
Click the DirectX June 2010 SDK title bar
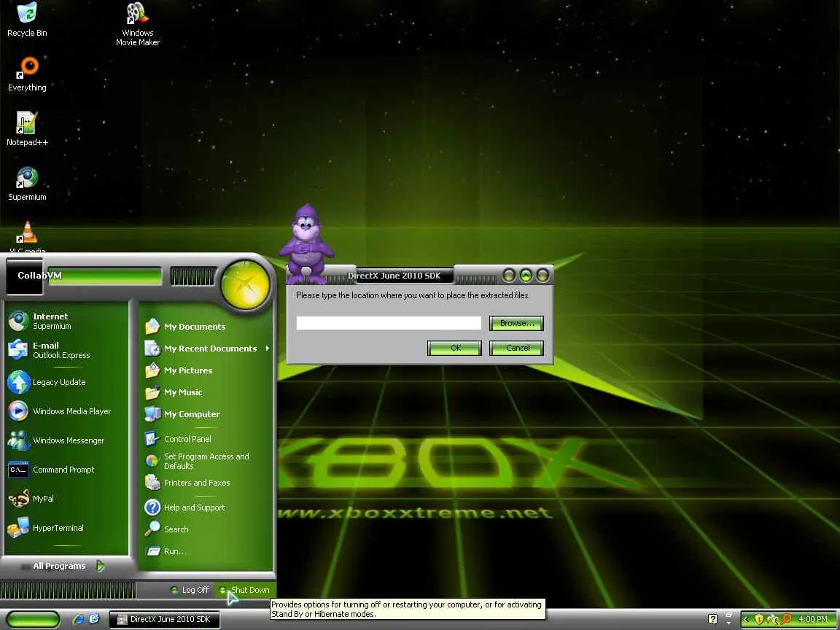coord(394,276)
